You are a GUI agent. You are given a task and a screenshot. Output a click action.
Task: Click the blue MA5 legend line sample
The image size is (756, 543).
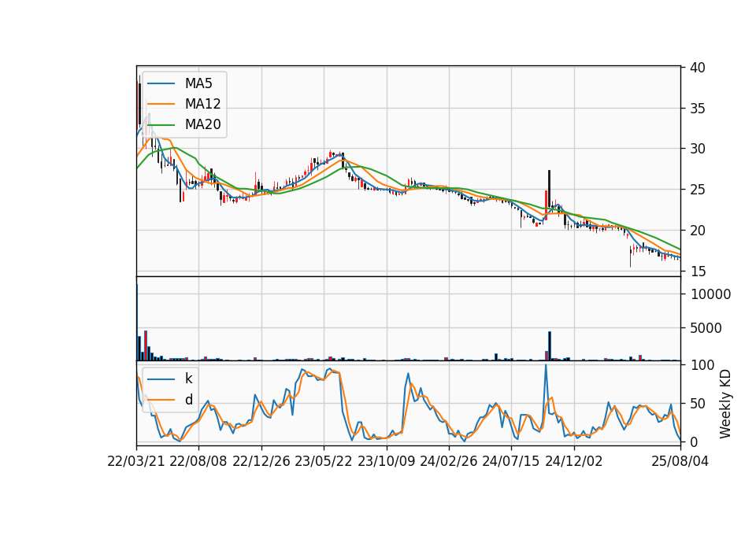coord(161,83)
